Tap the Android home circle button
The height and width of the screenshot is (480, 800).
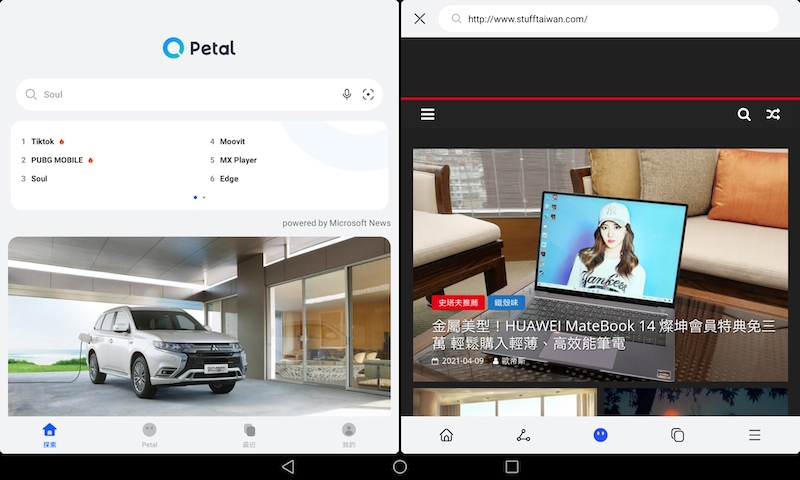tap(400, 467)
